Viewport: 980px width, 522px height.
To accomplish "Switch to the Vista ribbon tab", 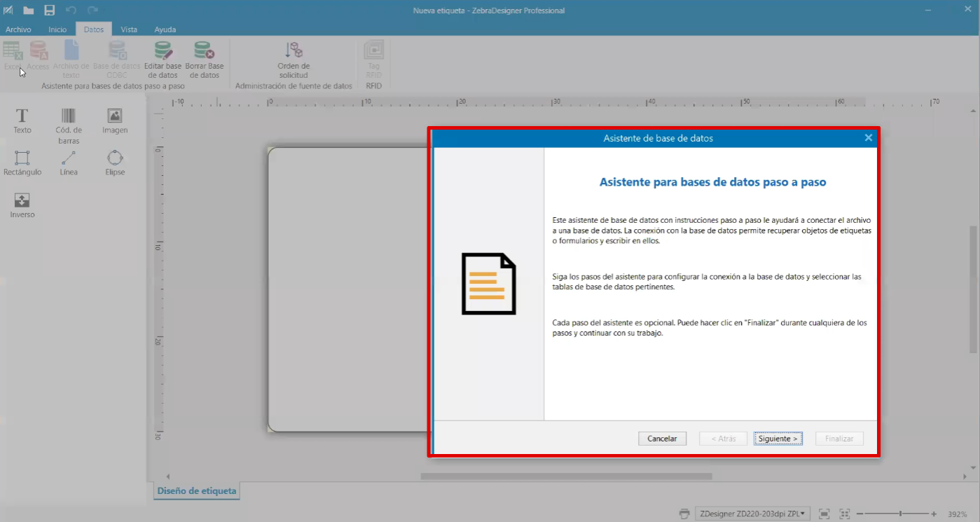I will (x=129, y=29).
